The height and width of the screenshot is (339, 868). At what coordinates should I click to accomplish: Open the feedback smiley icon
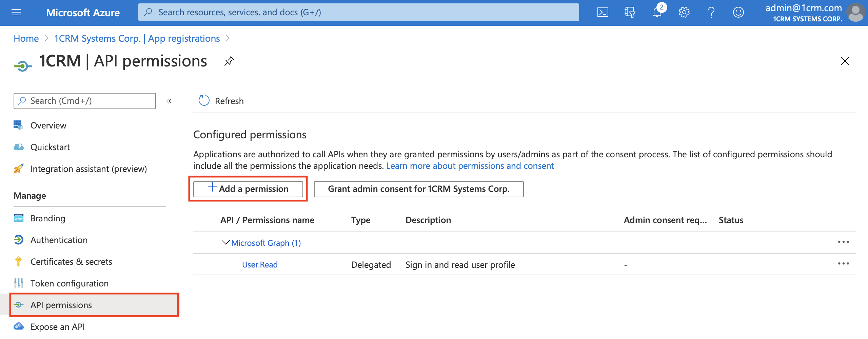click(x=738, y=13)
